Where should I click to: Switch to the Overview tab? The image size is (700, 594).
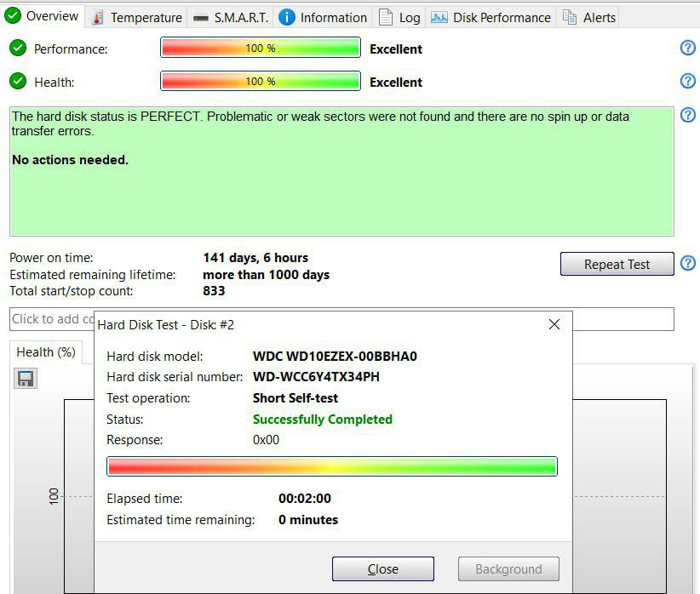[43, 16]
